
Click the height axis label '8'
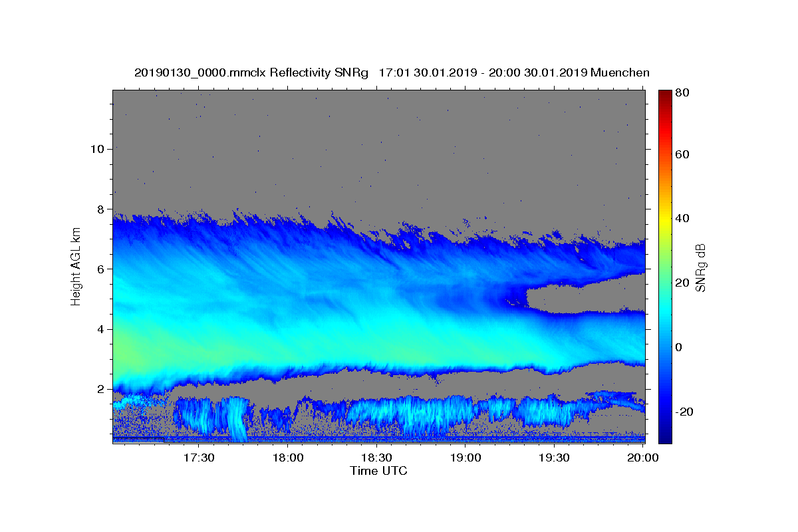point(100,209)
